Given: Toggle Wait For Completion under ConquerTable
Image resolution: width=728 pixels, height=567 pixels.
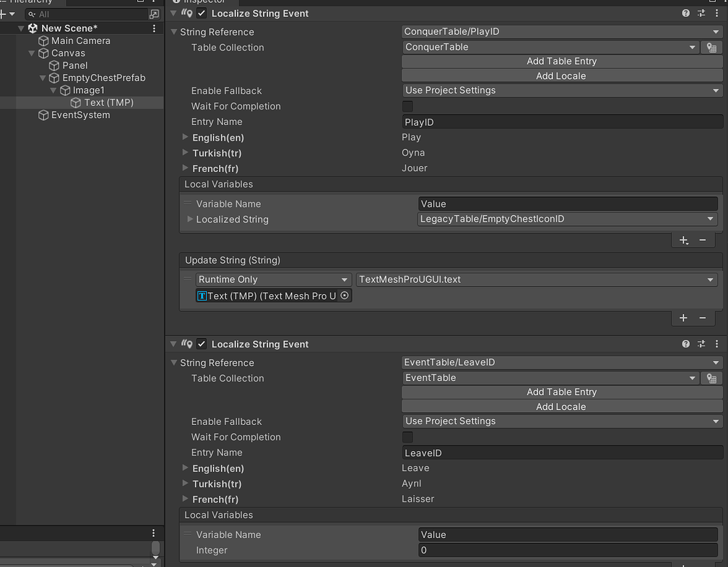Looking at the screenshot, I should point(408,107).
